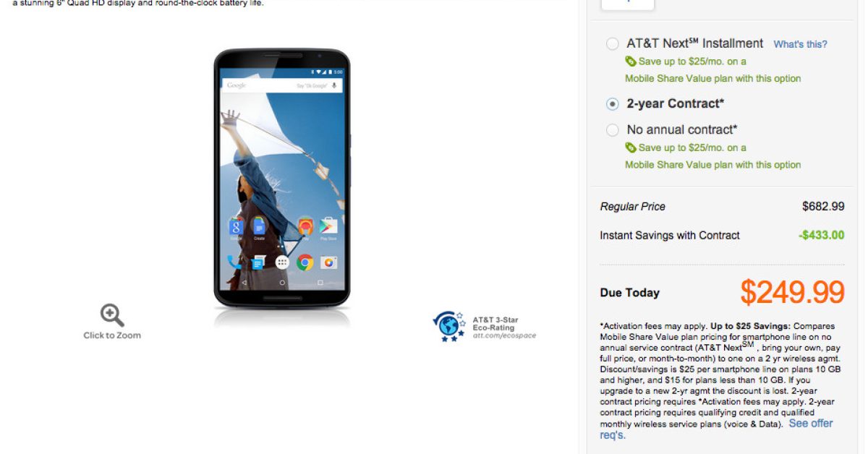868x454 pixels.
Task: Click the first Mobile Share Value plan text
Action: point(713,78)
